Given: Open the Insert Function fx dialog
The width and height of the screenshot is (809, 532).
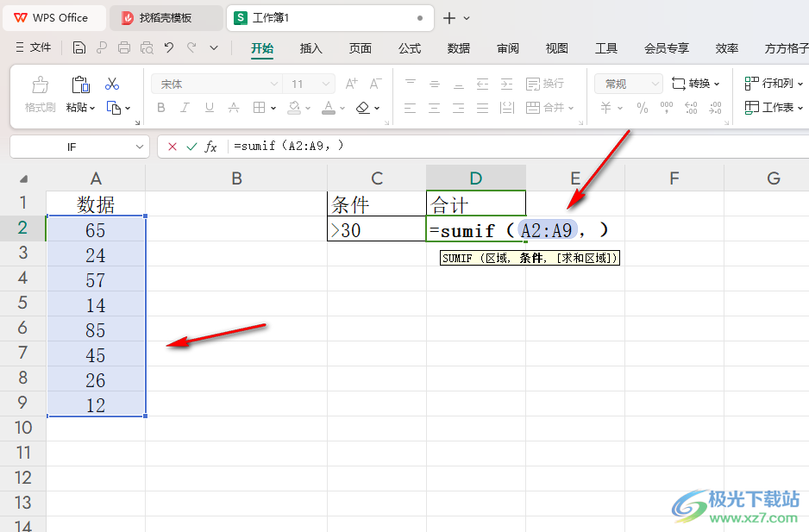Looking at the screenshot, I should point(210,147).
